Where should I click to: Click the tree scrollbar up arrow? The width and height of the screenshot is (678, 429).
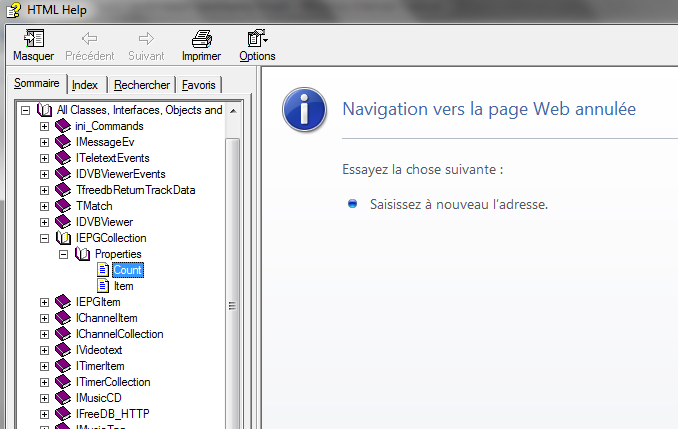point(233,111)
